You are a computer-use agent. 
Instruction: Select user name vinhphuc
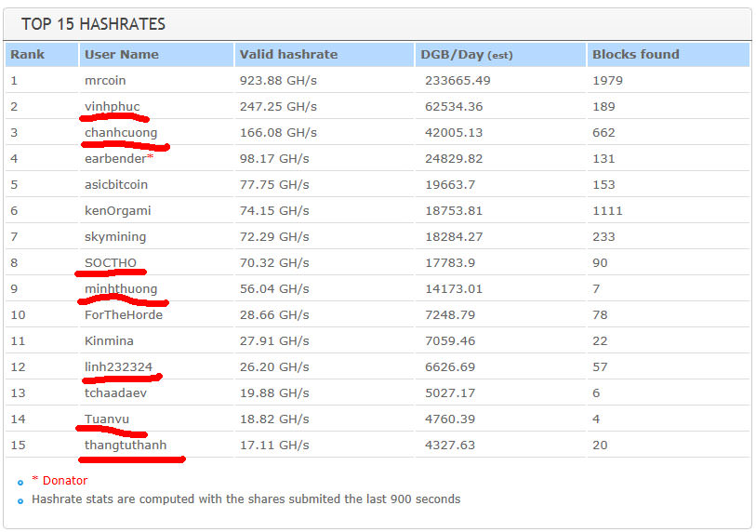112,107
